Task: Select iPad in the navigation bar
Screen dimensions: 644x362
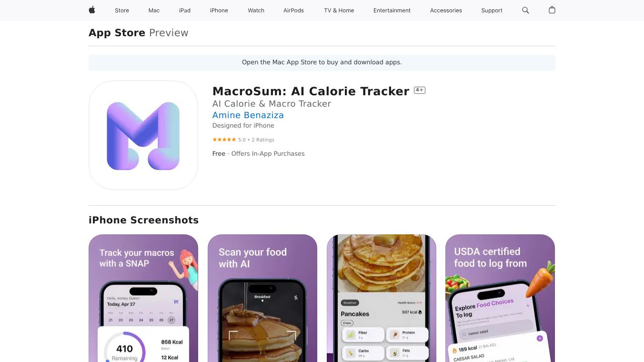Action: pyautogui.click(x=185, y=10)
